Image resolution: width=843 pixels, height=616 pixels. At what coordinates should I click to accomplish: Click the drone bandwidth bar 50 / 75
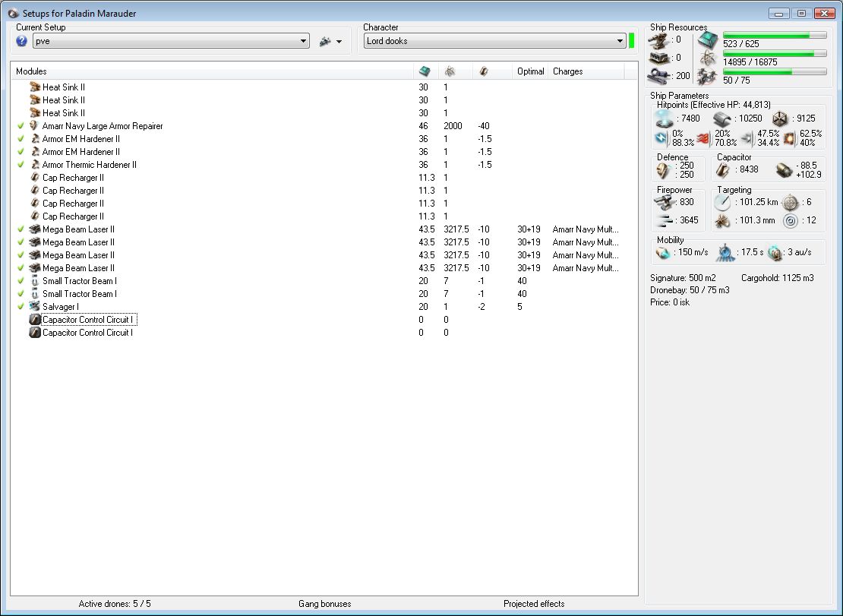pyautogui.click(x=775, y=71)
